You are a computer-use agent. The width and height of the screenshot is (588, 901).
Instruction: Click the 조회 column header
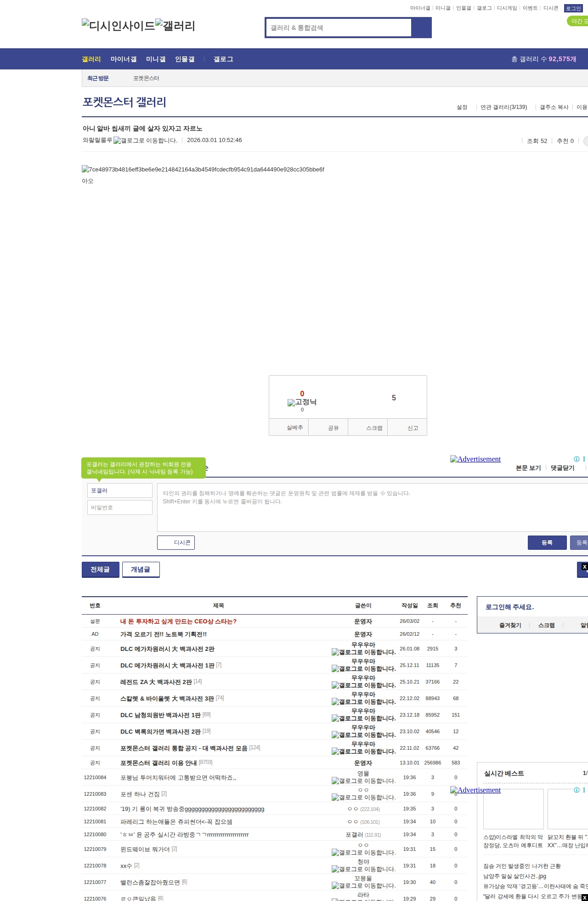tap(433, 606)
